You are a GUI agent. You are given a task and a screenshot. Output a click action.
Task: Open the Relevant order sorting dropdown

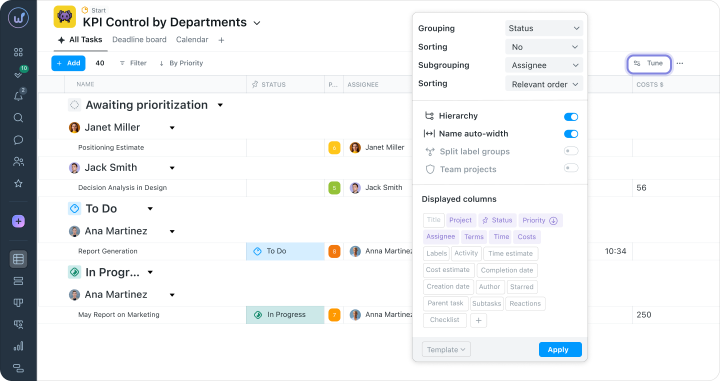544,84
